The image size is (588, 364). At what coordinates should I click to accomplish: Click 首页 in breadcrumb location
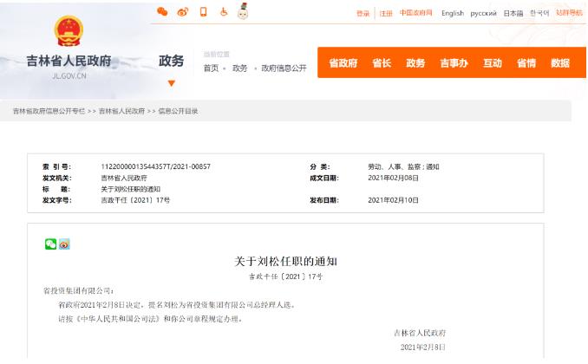point(211,68)
